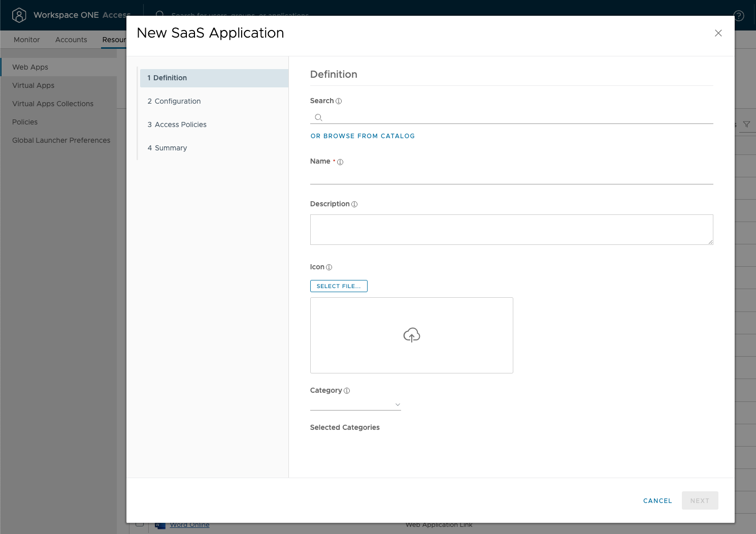Switch to the Monitor tab
This screenshot has height=534, width=756.
[x=26, y=40]
